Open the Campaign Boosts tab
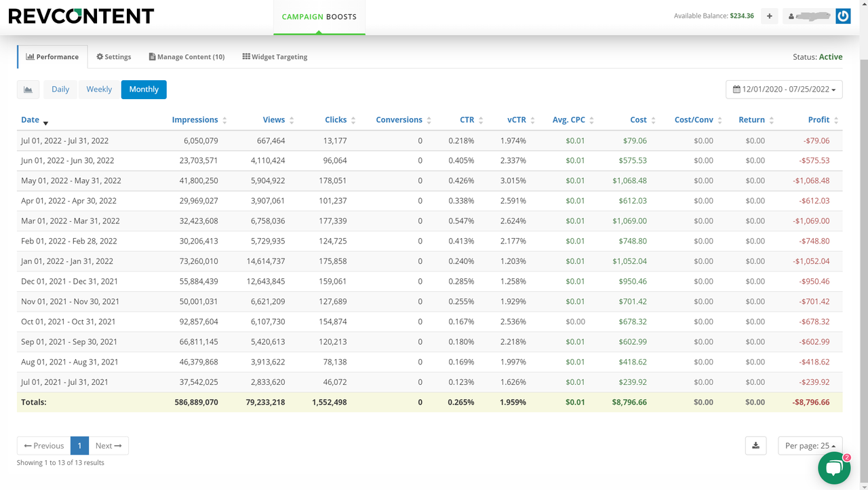Screen dimensions: 868x490 (319, 16)
